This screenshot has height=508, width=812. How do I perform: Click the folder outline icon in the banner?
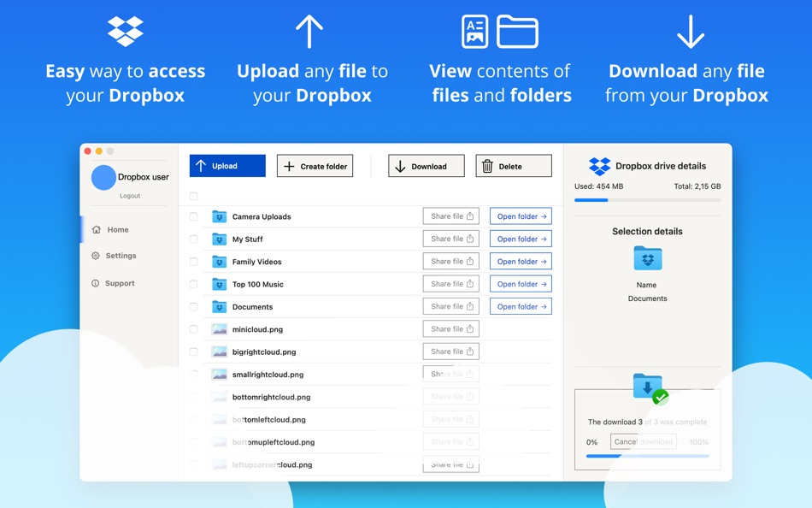pos(517,32)
